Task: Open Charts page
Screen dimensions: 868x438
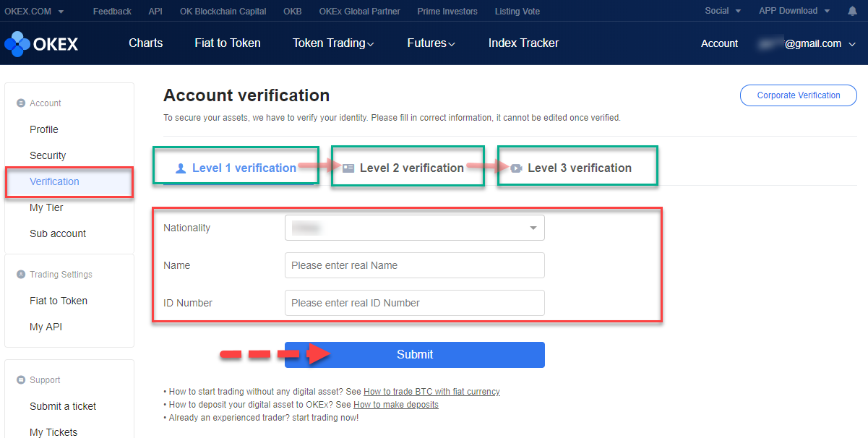Action: [x=146, y=43]
